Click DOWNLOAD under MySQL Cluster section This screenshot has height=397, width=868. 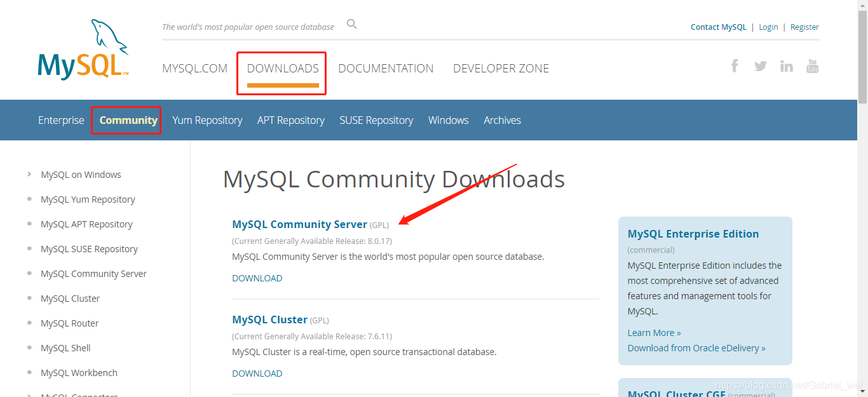point(257,373)
